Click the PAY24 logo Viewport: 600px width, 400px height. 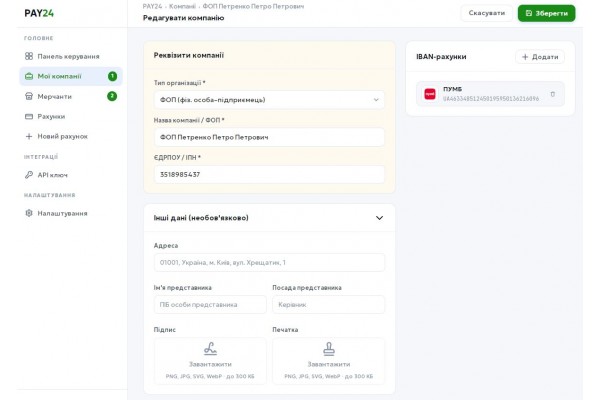coord(39,13)
